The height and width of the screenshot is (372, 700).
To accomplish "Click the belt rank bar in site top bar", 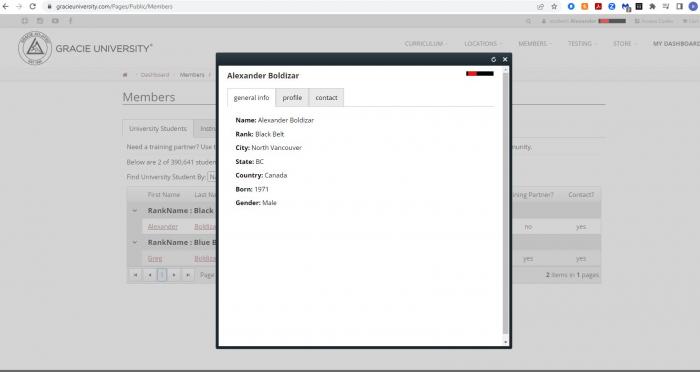I will click(612, 21).
